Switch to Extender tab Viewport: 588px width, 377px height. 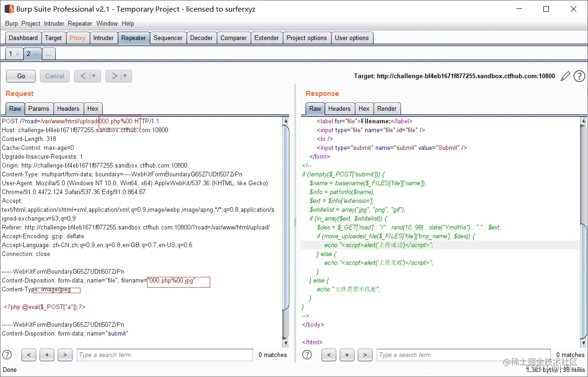(x=267, y=38)
